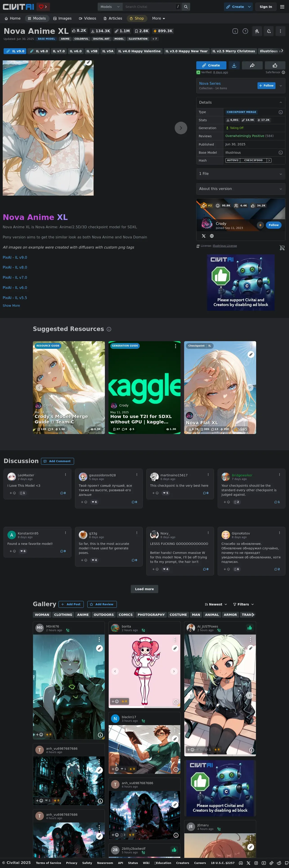The width and height of the screenshot is (289, 868).
Task: Expand the Create dropdown arrow in the header
Action: (x=249, y=7)
